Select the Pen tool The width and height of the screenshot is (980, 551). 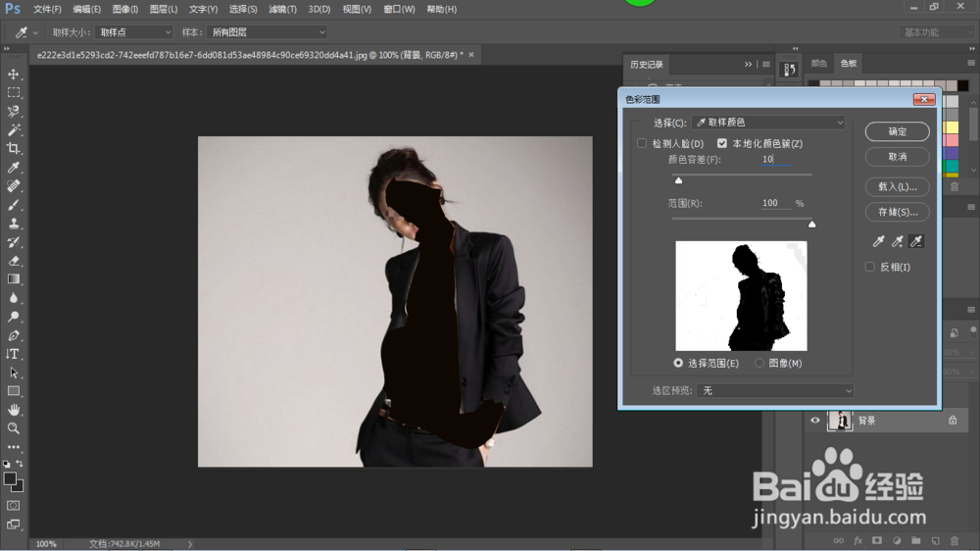[x=13, y=335]
